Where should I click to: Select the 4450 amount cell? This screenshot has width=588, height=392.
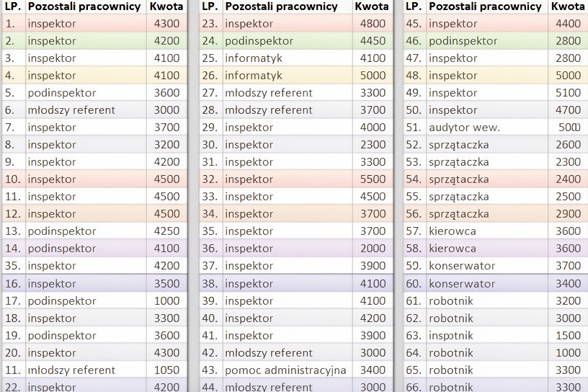(373, 41)
